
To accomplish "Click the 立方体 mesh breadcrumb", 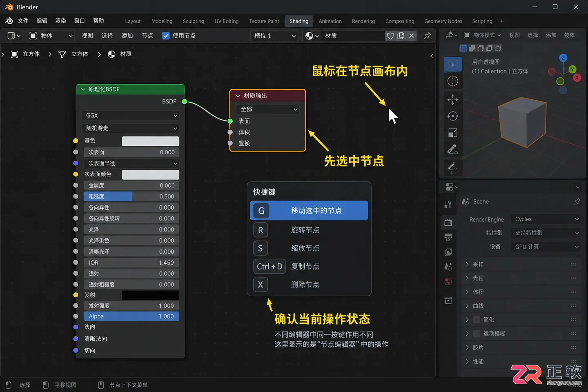I will (73, 54).
